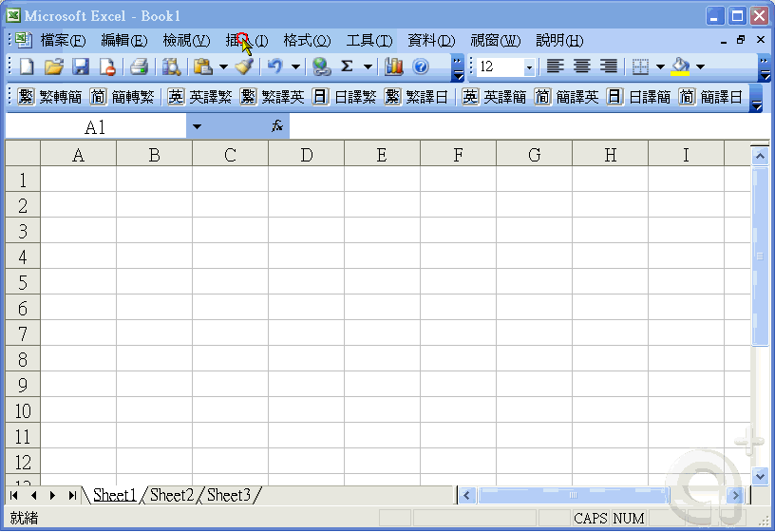Click the 繁譯英 translation button
This screenshot has width=775, height=532.
(x=272, y=96)
